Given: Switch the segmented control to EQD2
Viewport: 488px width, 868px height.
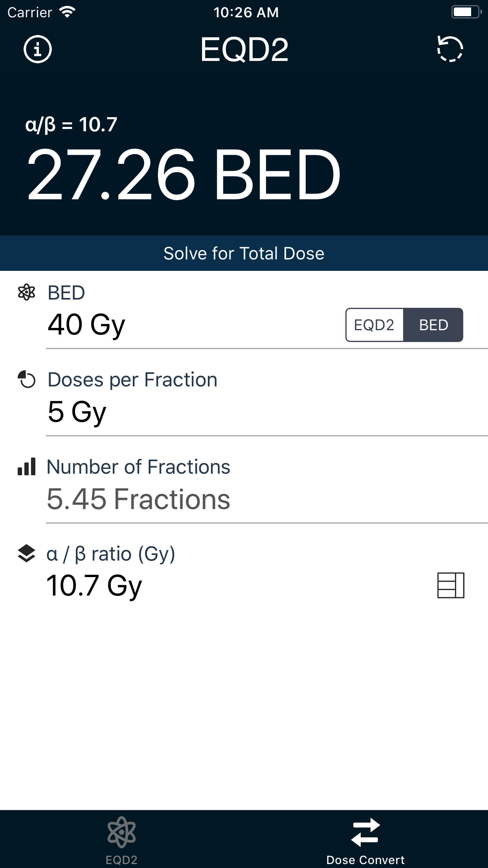Looking at the screenshot, I should [374, 325].
